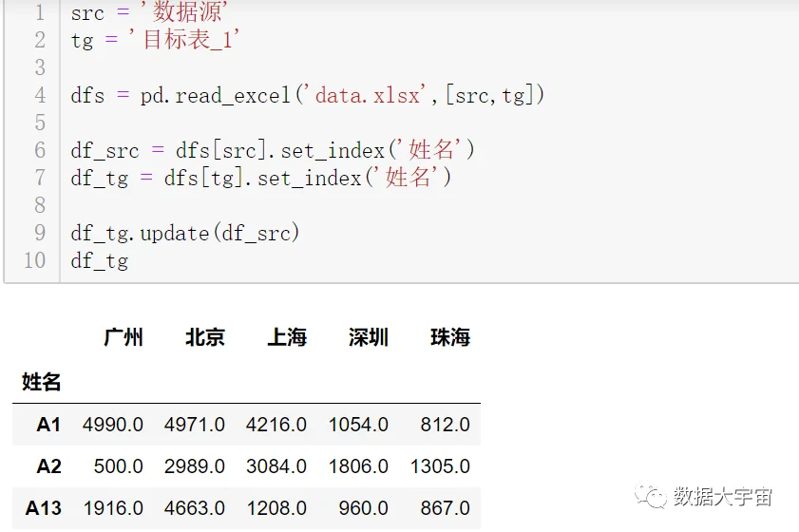Screen dimensions: 799x532
Task: Click line number 9 in the gutter
Action: (x=40, y=233)
